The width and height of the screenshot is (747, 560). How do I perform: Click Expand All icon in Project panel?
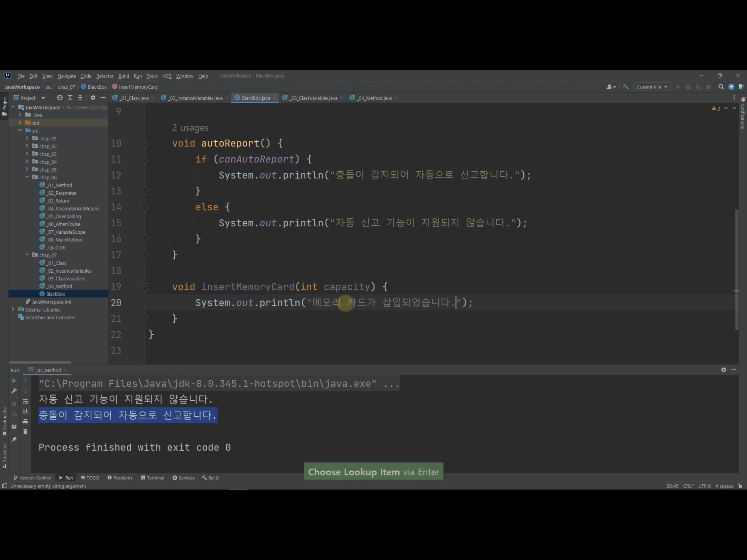point(70,98)
